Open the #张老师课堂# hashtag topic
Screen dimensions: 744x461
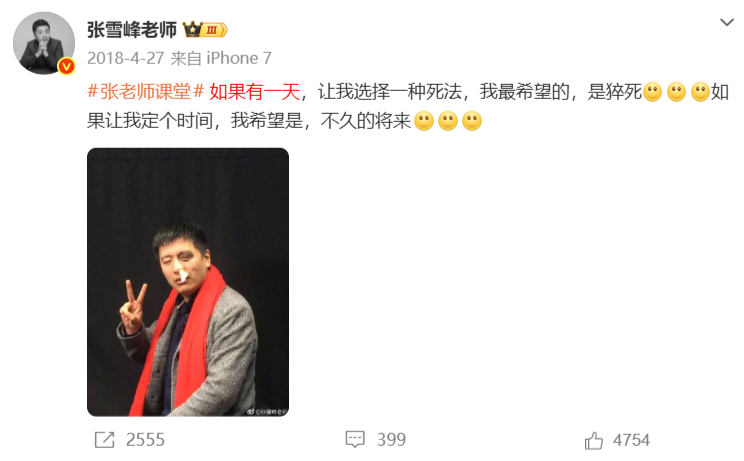pyautogui.click(x=146, y=92)
